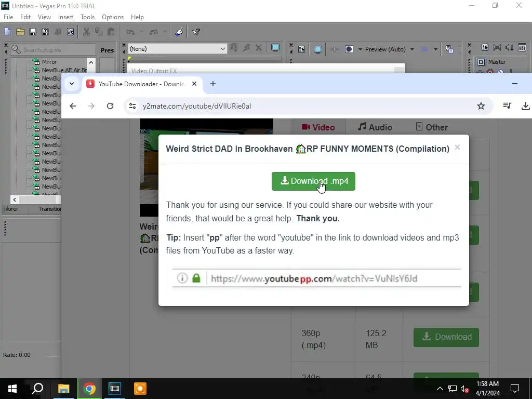The width and height of the screenshot is (532, 399).
Task: Click the media control icon in Chrome toolbar
Action: (x=507, y=106)
